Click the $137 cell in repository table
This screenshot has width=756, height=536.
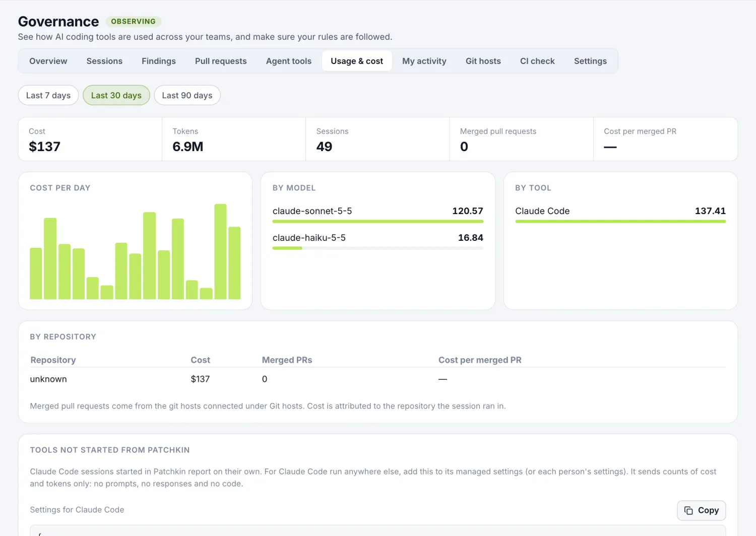[x=200, y=379]
